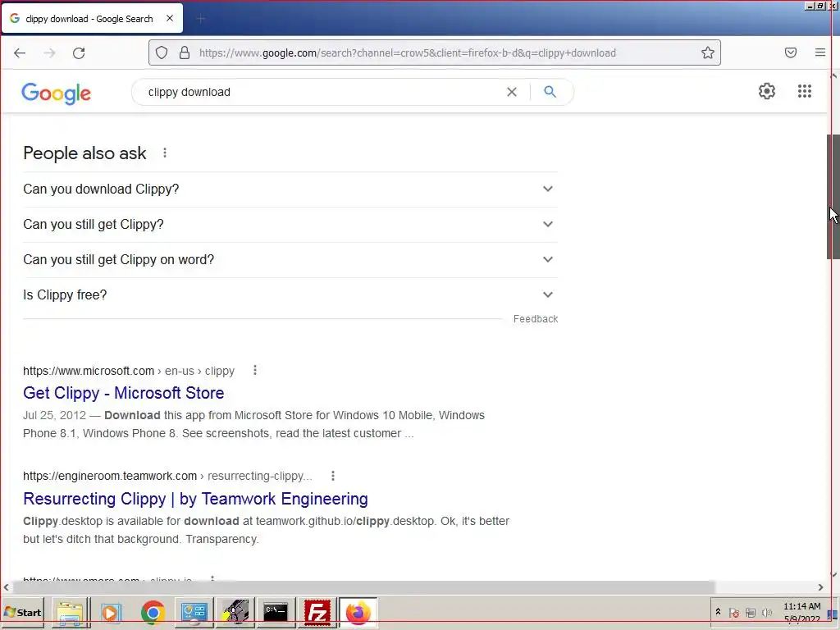View site security via the padlock icon

click(x=185, y=52)
